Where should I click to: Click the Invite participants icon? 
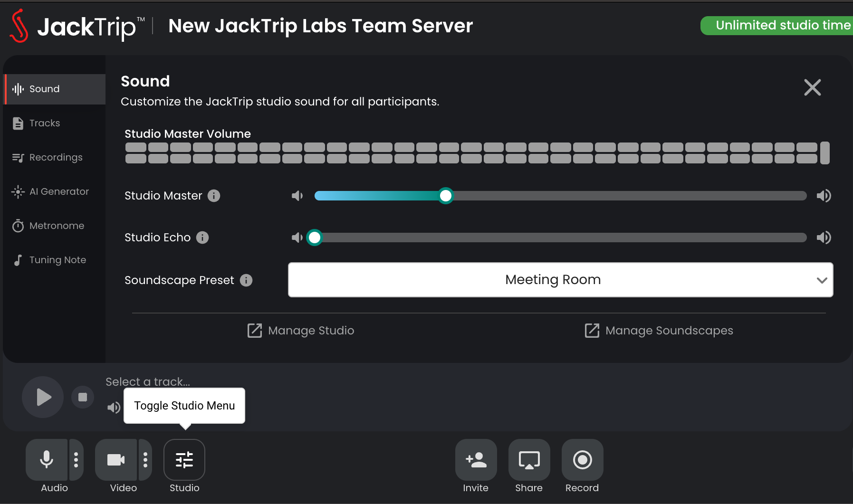pos(476,460)
